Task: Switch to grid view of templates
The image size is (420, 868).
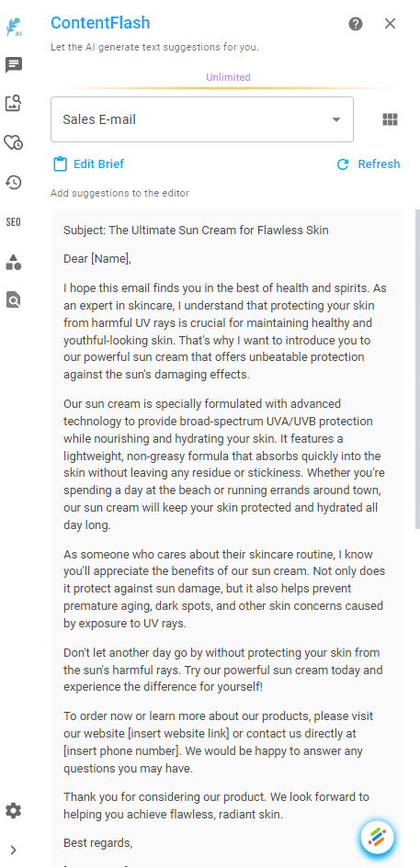Action: (x=390, y=119)
